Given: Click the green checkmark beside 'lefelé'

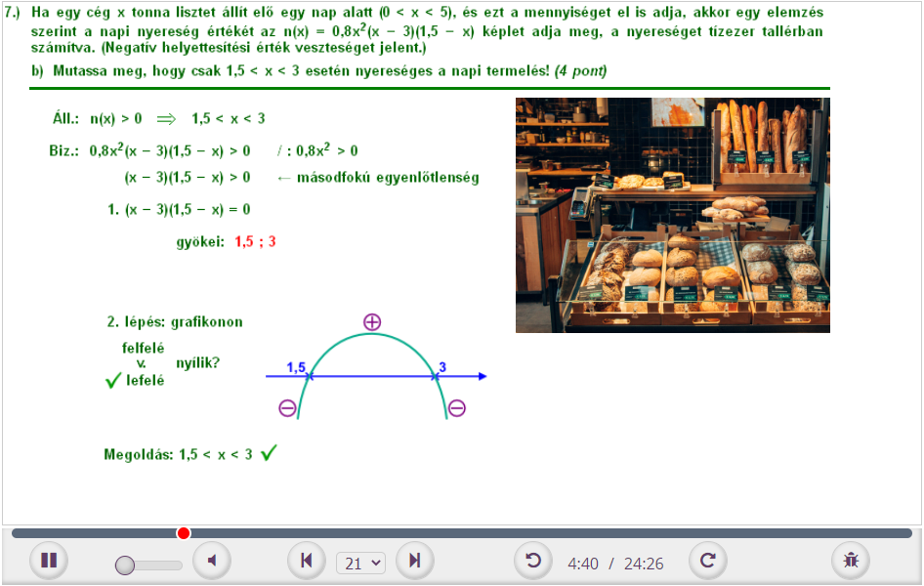Looking at the screenshot, I should point(112,381).
